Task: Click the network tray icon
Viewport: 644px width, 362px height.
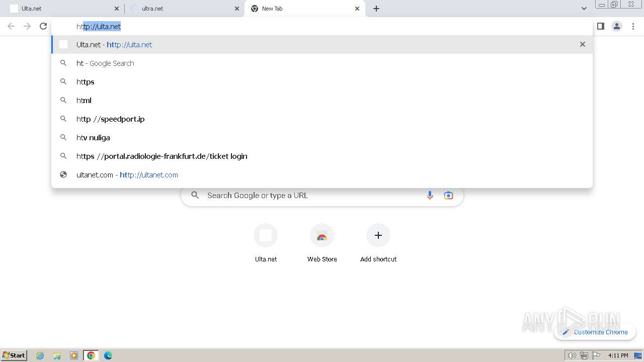Action: click(584, 355)
